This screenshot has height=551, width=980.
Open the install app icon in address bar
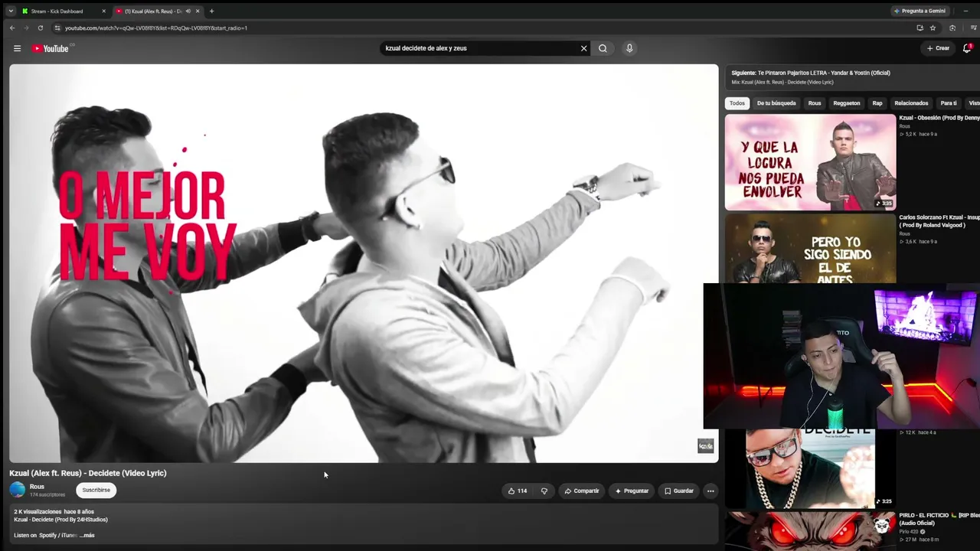click(x=920, y=28)
